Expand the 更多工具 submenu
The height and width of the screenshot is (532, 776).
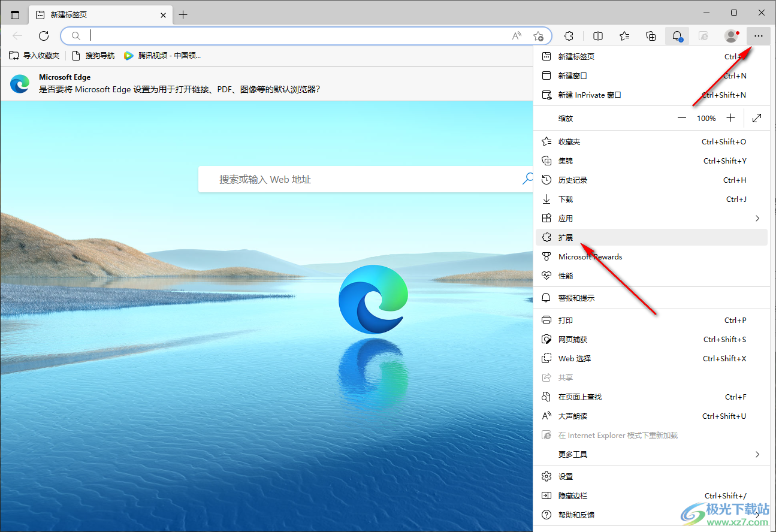click(x=651, y=454)
